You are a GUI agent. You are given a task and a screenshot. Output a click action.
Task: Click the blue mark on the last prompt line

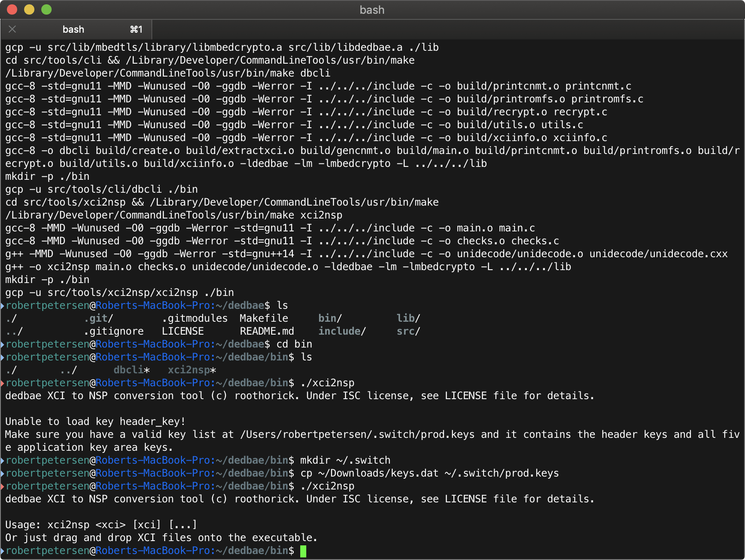tap(3, 551)
